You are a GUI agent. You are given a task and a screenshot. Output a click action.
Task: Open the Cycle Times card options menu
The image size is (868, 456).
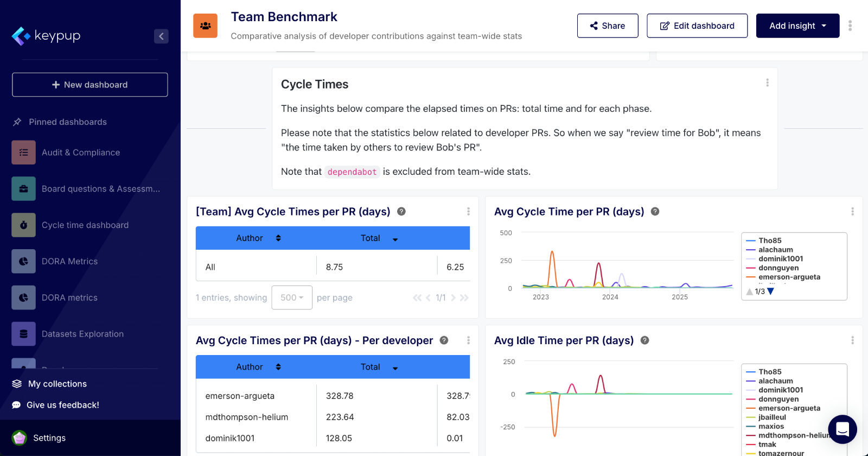(767, 83)
